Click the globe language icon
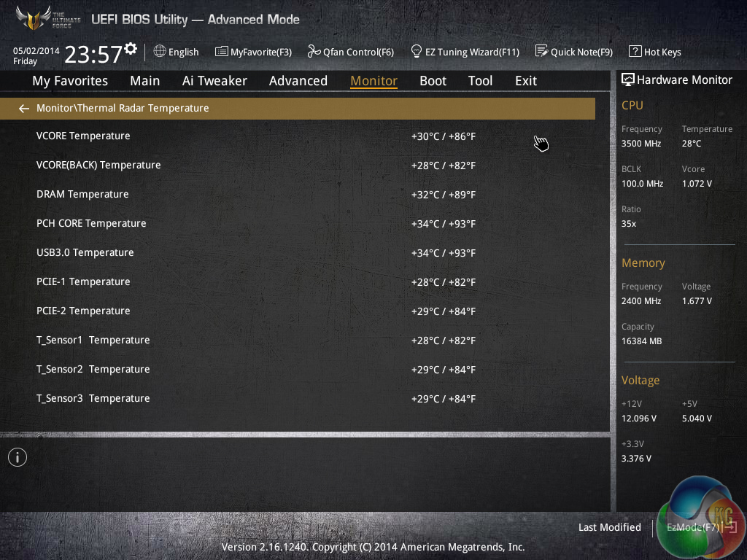This screenshot has width=747, height=560. point(160,51)
